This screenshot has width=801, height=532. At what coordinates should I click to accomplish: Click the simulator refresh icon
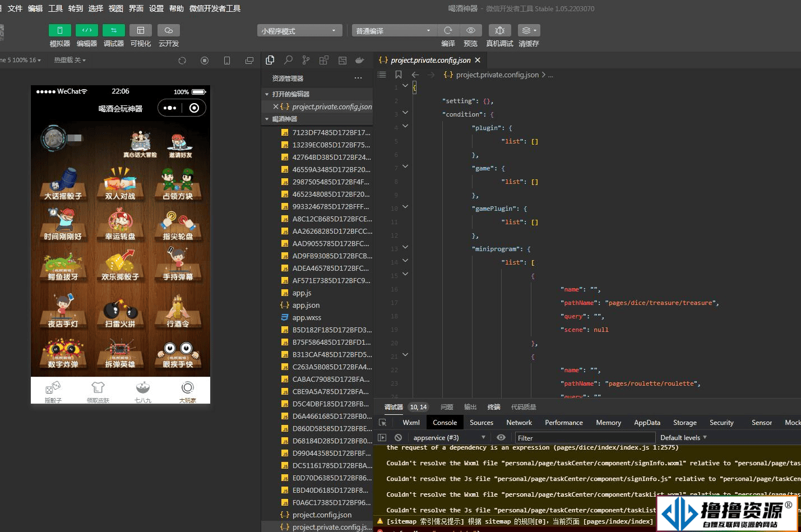tap(182, 61)
